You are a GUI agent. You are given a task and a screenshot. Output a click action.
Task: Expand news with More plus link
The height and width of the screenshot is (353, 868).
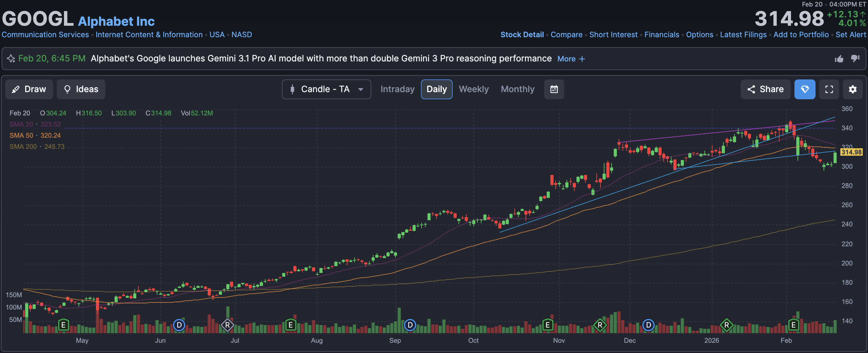pyautogui.click(x=571, y=59)
